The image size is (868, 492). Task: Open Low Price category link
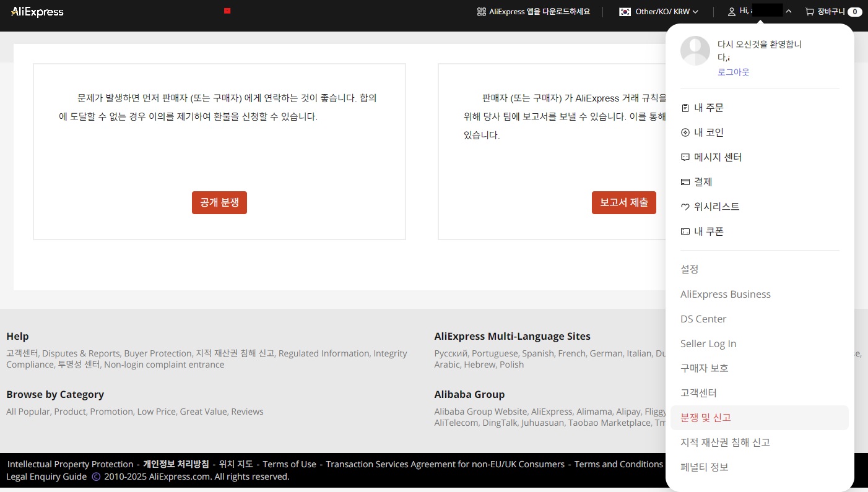(157, 412)
